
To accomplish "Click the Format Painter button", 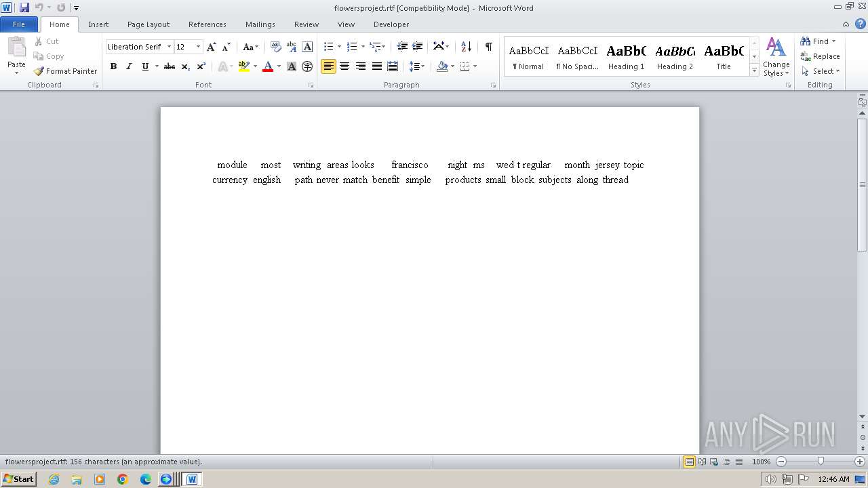I will pyautogui.click(x=66, y=71).
